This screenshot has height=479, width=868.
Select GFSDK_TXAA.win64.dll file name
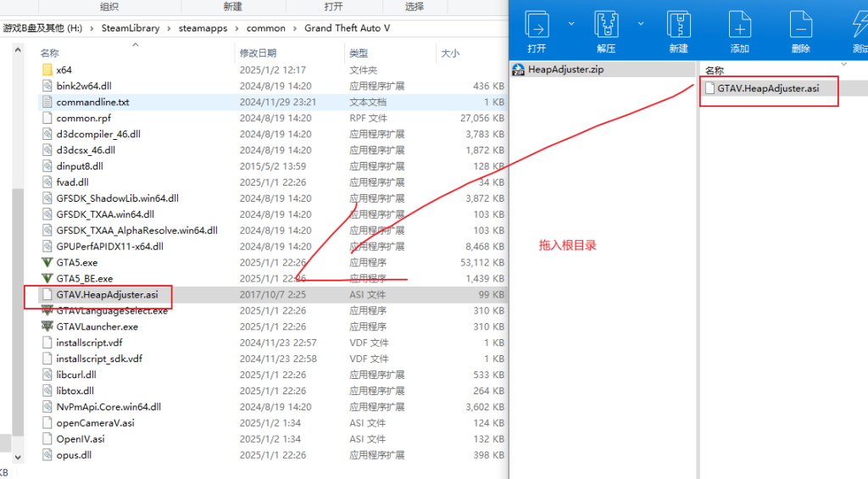[x=105, y=214]
